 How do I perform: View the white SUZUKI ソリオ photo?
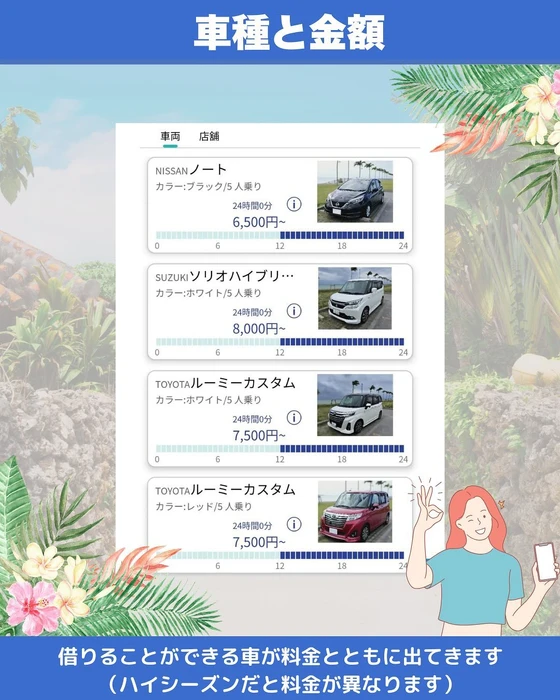[x=355, y=298]
